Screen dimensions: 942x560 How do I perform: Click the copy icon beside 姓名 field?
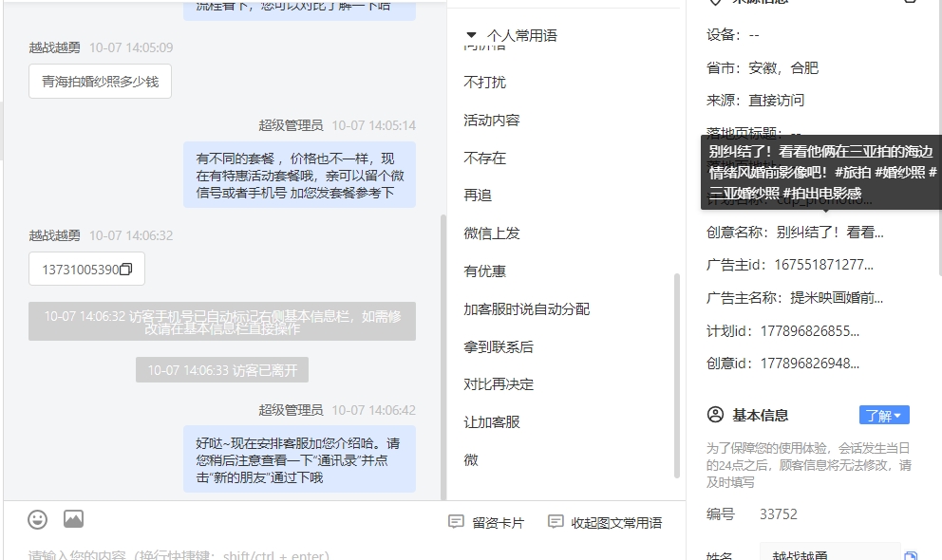(x=911, y=556)
